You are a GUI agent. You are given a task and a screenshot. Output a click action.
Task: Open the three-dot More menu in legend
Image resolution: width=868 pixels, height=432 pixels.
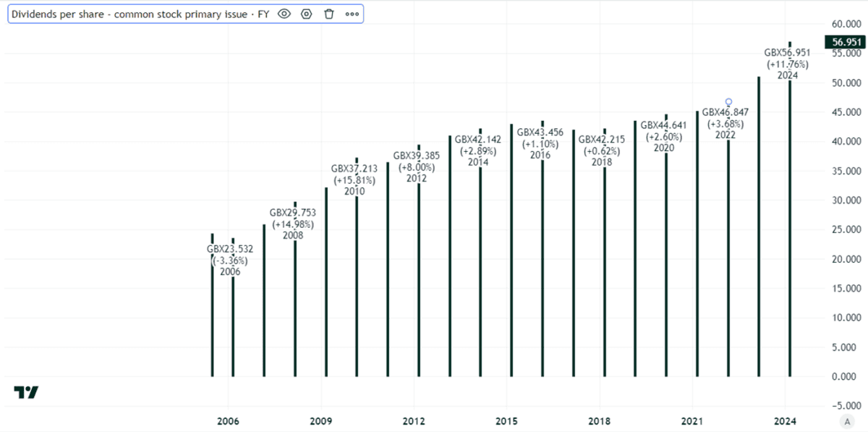(x=352, y=14)
